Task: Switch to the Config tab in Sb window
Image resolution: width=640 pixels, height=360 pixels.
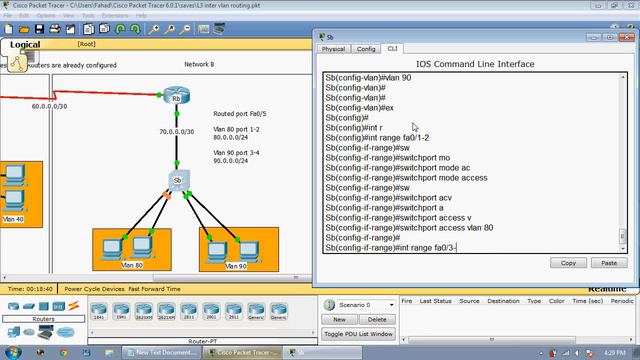Action: click(366, 49)
